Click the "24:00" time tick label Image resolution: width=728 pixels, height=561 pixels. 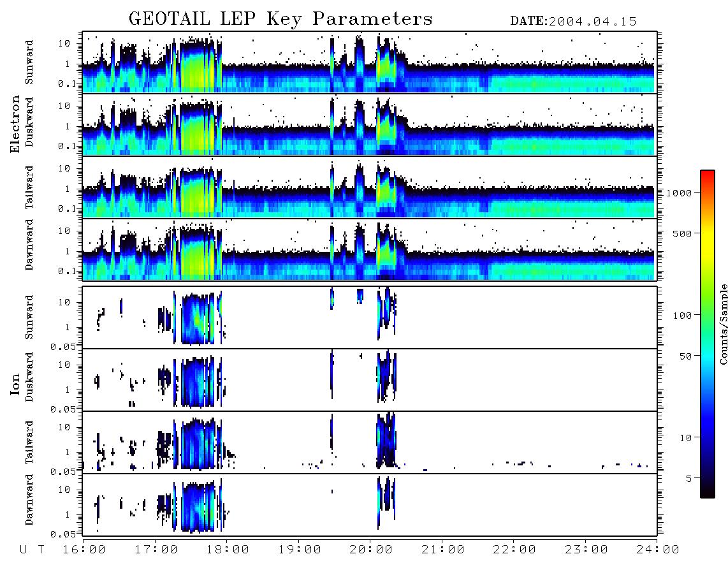pos(658,550)
